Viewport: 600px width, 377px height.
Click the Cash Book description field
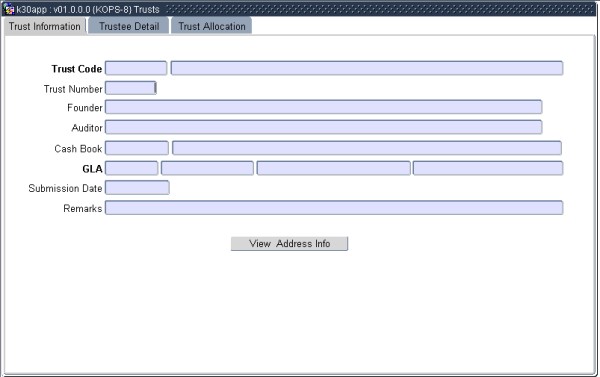coord(367,148)
